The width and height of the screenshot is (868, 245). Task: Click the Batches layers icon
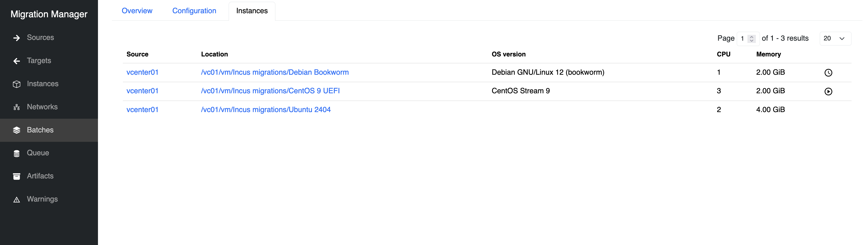[16, 130]
